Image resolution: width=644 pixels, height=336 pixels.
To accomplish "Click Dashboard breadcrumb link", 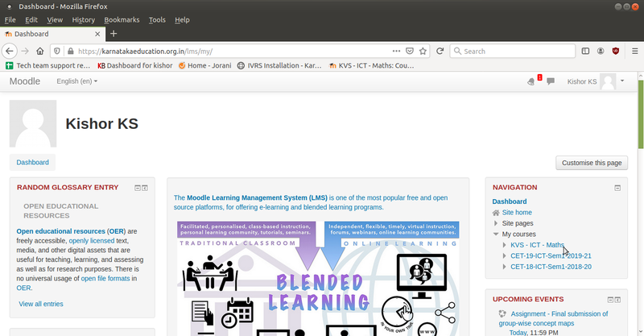I will click(x=32, y=163).
